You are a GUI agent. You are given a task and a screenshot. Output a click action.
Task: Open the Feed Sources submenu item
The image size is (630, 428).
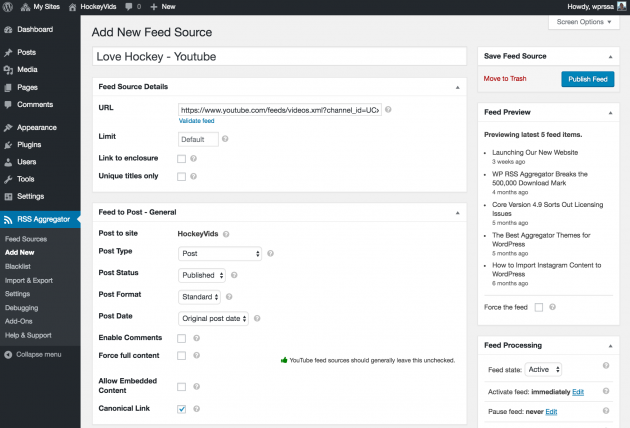coord(26,239)
